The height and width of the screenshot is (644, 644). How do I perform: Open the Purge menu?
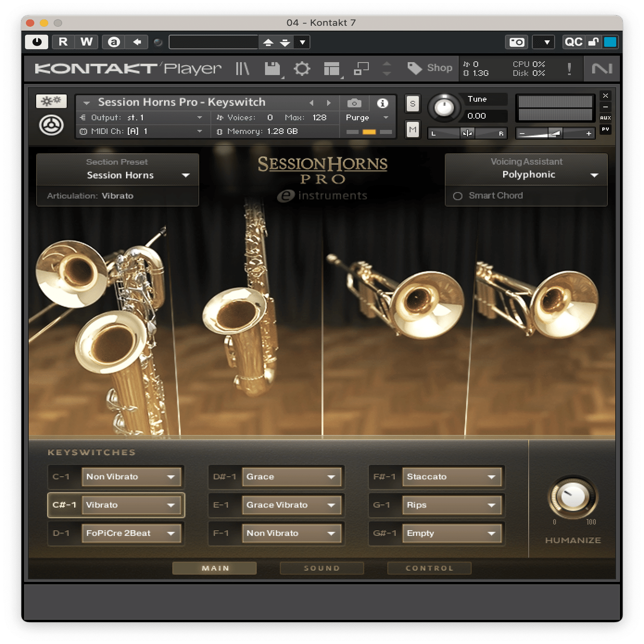coord(367,118)
